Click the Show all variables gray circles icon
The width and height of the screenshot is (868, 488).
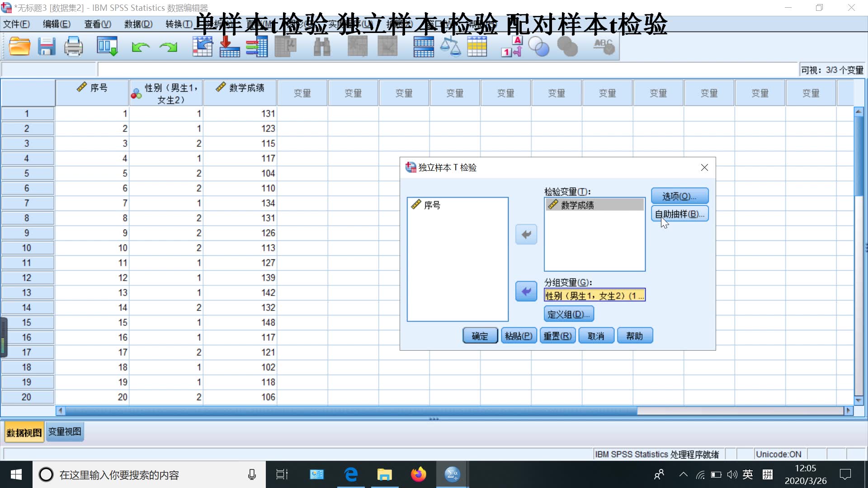point(567,47)
